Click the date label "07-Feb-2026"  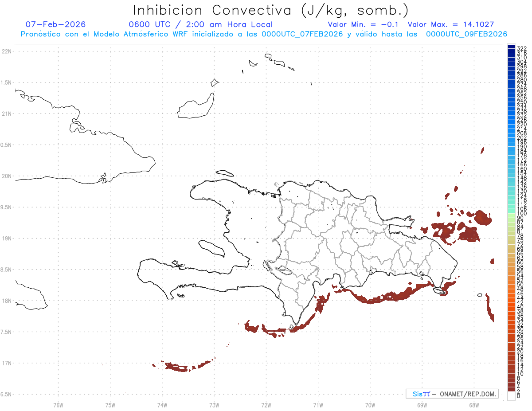(x=56, y=24)
